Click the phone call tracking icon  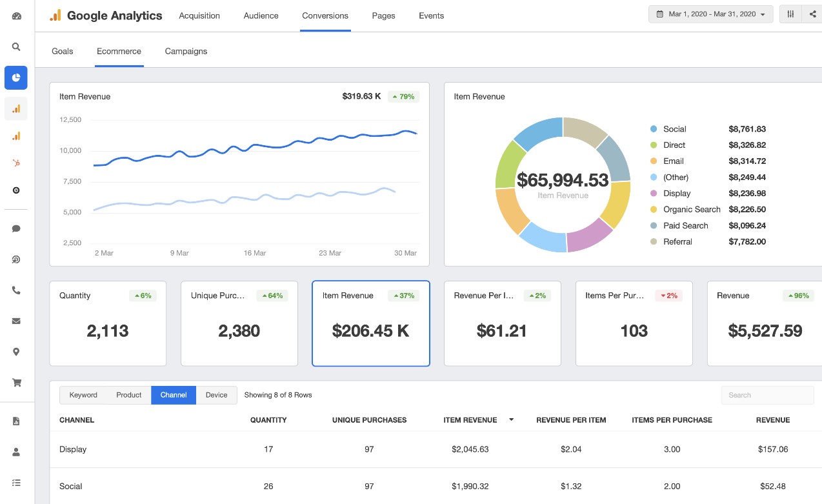coord(16,290)
